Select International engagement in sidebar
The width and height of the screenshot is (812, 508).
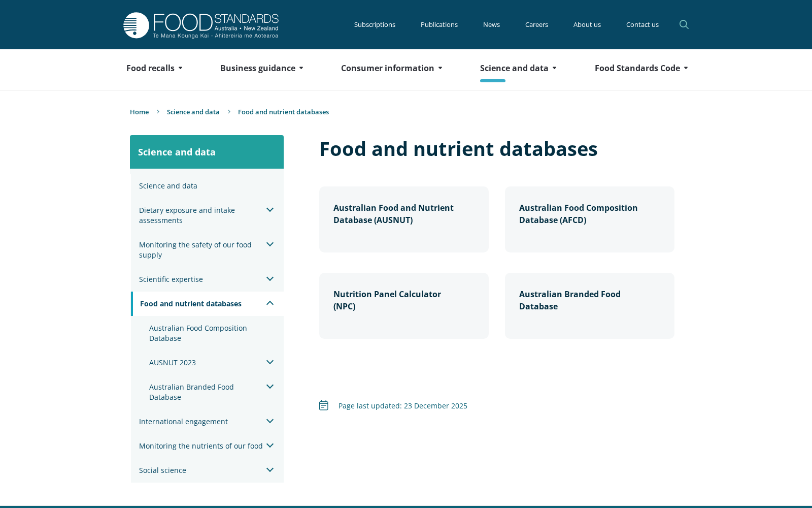click(183, 422)
